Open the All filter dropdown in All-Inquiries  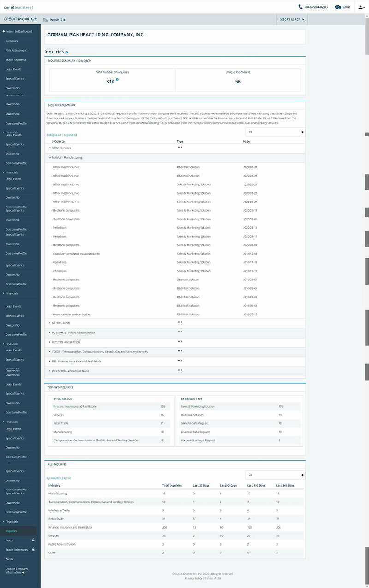point(275,475)
